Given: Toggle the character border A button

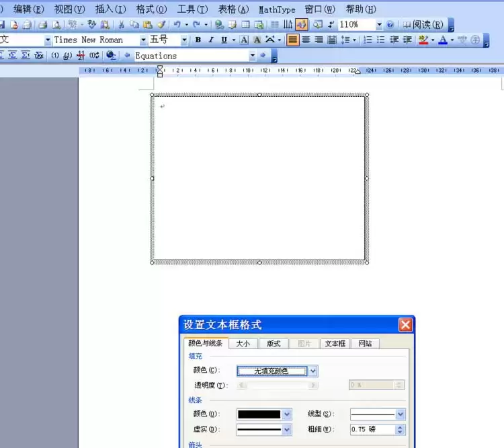Looking at the screenshot, I should [245, 40].
